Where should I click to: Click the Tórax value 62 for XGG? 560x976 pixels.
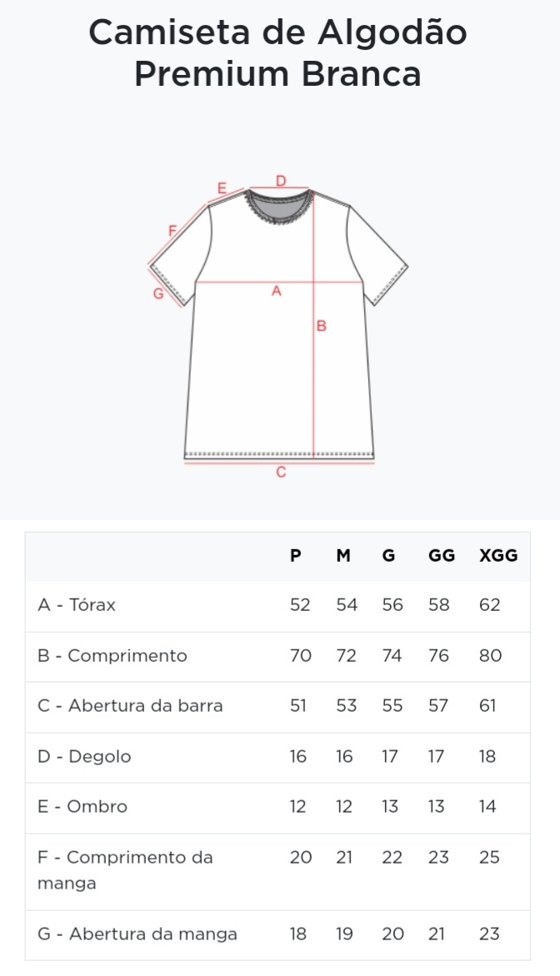coord(490,604)
